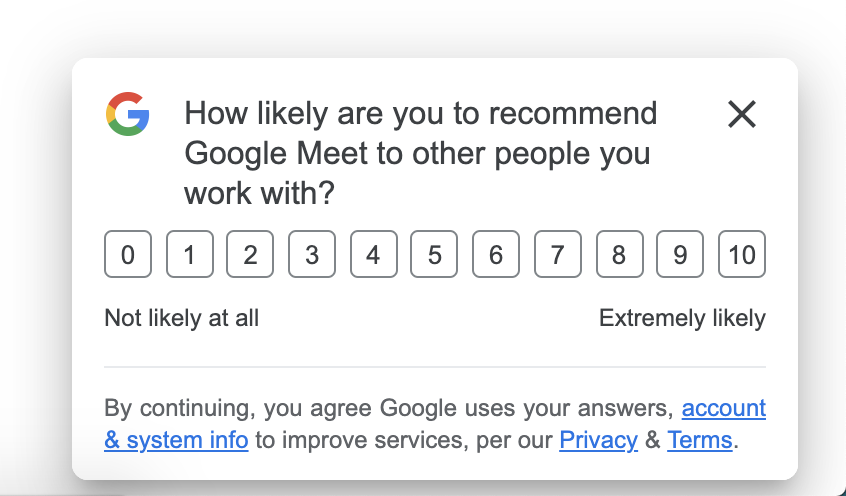Select rating 0 on the scale
Viewport: 846px width, 496px height.
point(128,254)
